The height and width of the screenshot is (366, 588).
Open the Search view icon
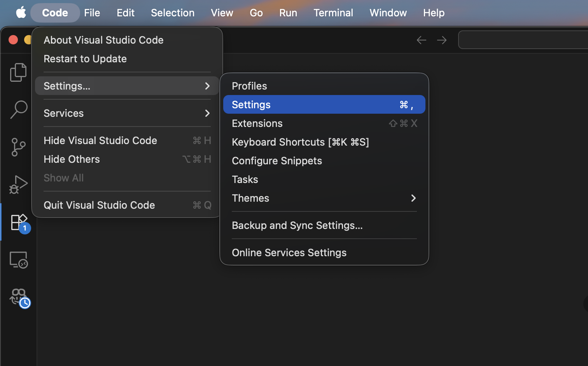(18, 109)
